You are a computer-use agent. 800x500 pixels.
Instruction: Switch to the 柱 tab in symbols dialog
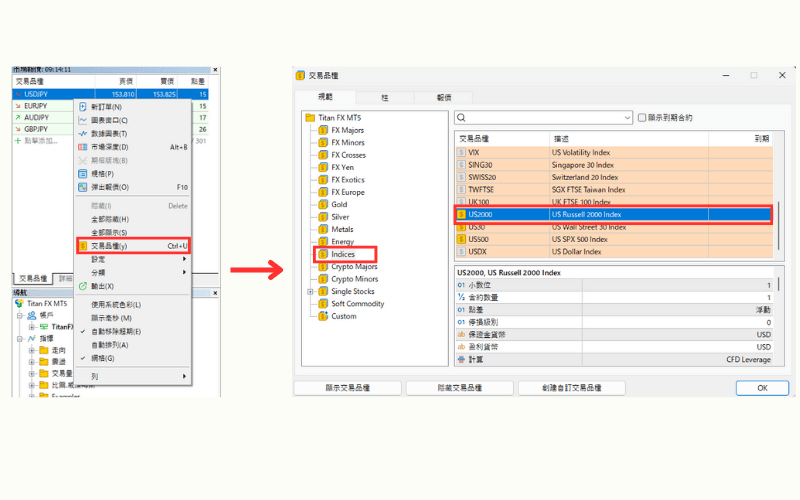[385, 97]
